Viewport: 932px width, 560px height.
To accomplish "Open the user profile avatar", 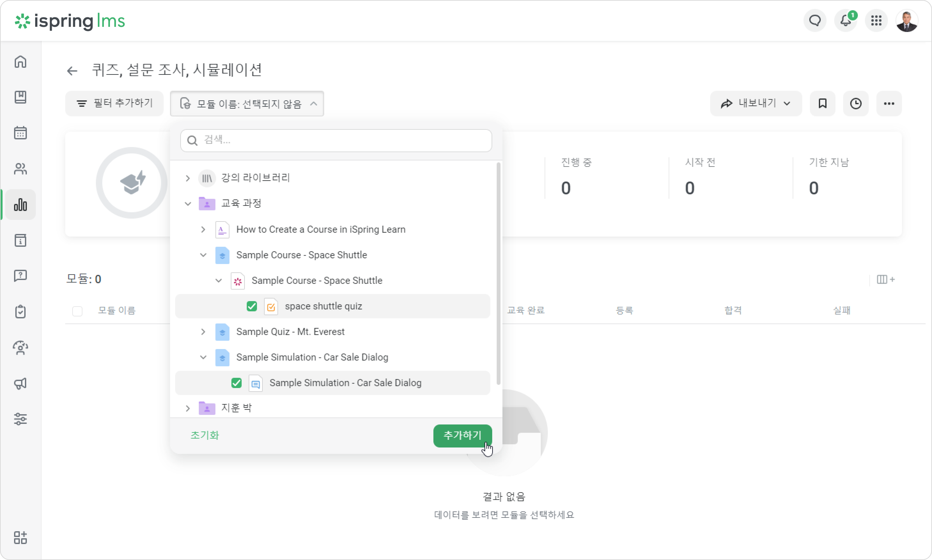I will [x=907, y=20].
